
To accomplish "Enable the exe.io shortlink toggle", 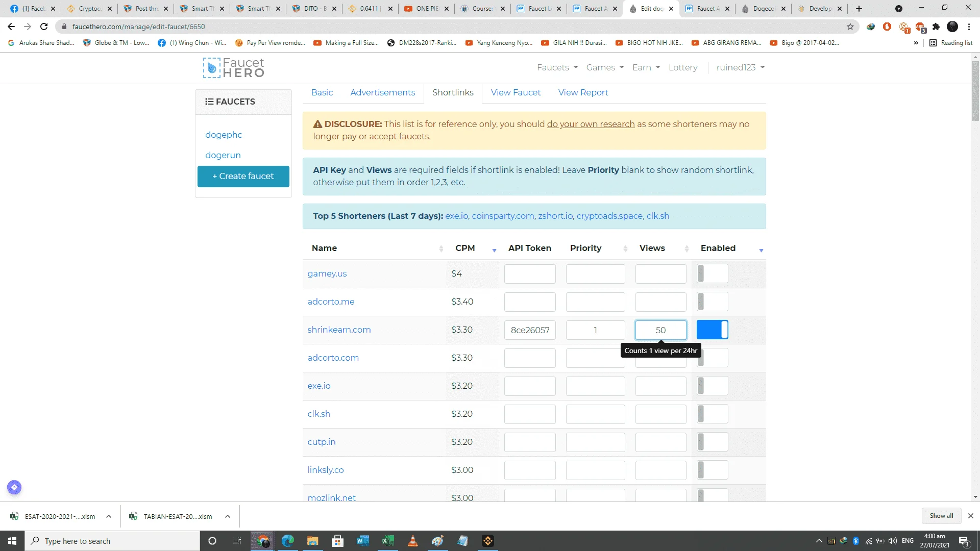I will pos(713,386).
